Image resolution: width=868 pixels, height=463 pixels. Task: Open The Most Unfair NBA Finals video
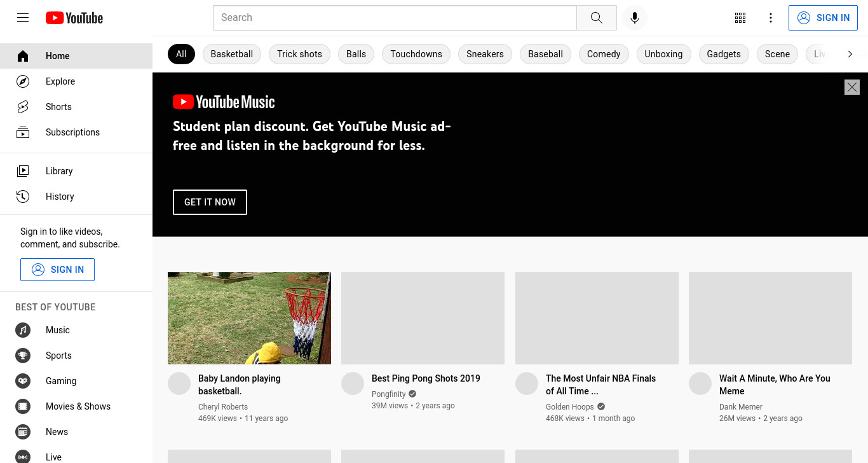[600, 385]
